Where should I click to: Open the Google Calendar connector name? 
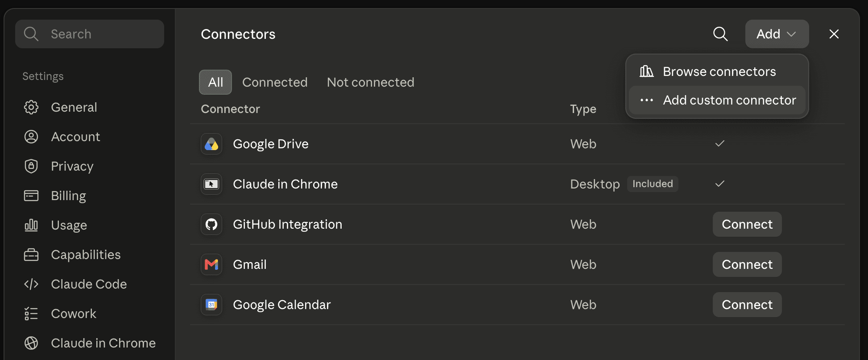click(x=282, y=305)
